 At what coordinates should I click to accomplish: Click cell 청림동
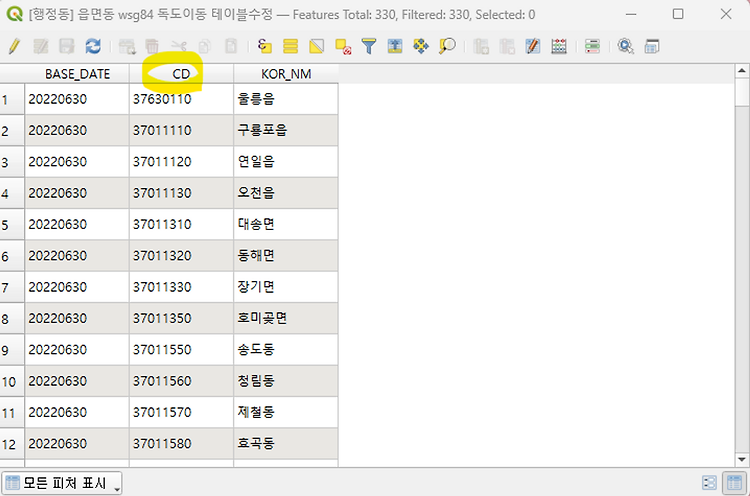tap(286, 381)
